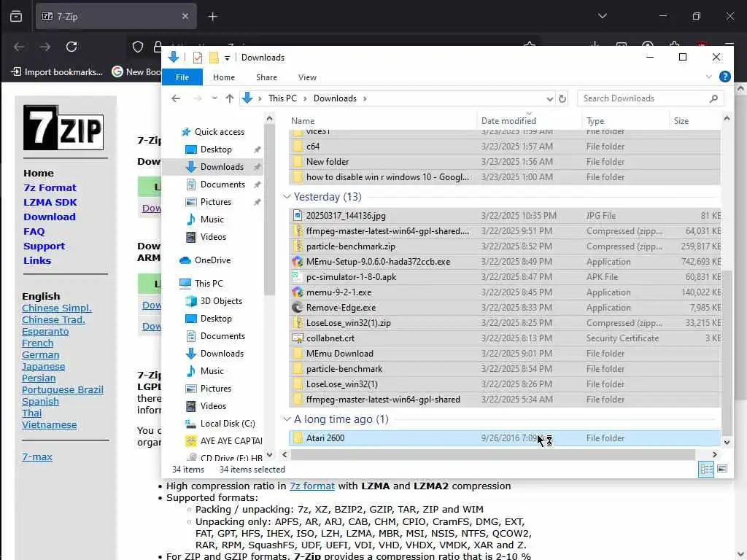This screenshot has height=560, width=747.
Task: Click Import bookmarks in bookmarks bar
Action: click(x=57, y=72)
